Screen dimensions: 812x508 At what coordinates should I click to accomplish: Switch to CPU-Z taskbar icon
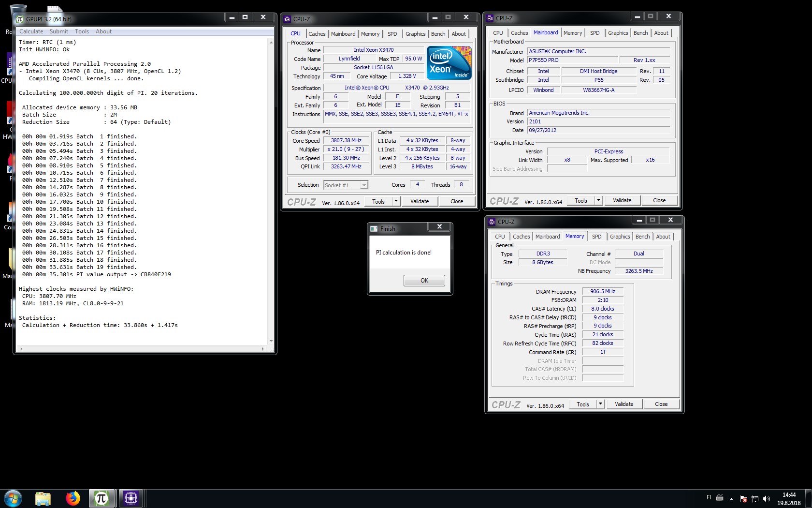point(131,498)
